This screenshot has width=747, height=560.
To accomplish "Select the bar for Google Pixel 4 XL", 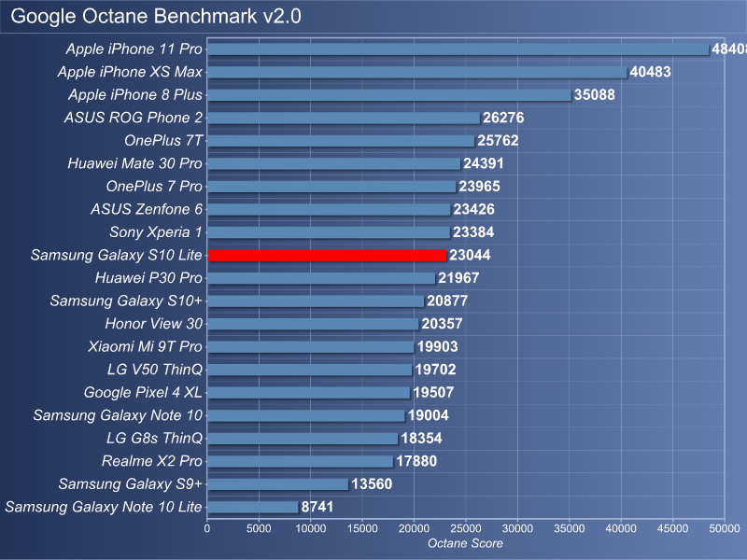I will coord(309,392).
